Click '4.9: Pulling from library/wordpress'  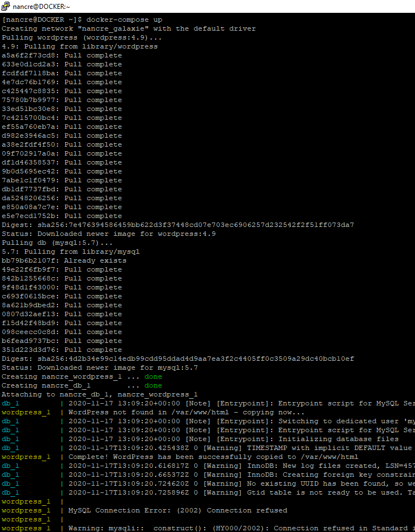click(x=80, y=46)
